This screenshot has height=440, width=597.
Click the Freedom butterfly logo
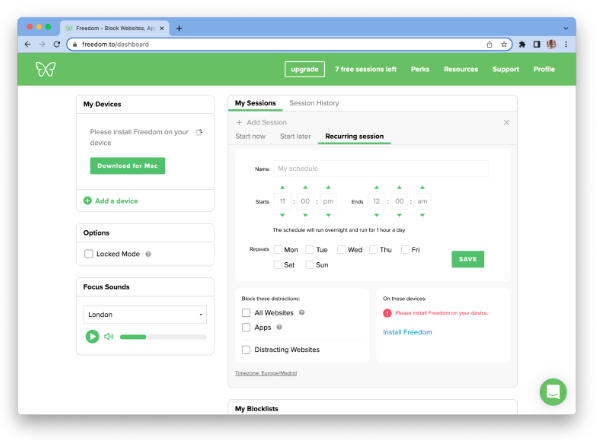[x=45, y=69]
